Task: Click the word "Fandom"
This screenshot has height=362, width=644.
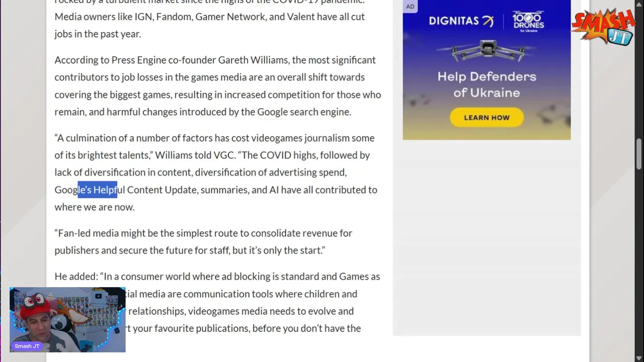Action: pyautogui.click(x=174, y=17)
